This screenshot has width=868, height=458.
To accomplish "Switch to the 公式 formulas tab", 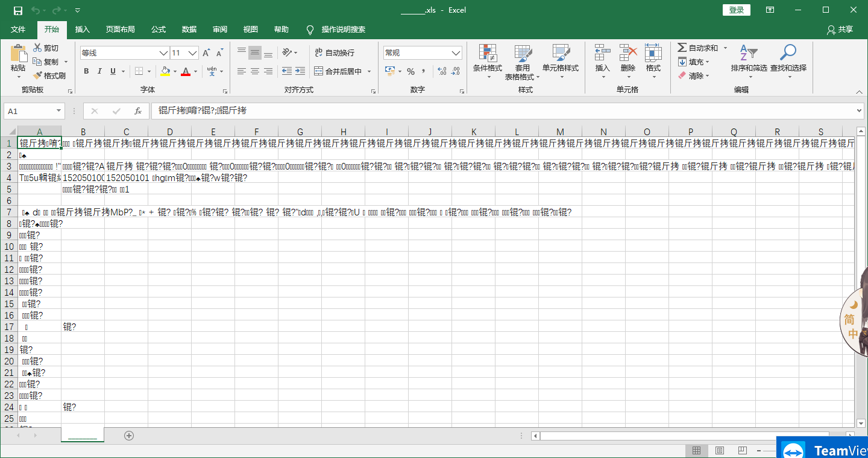I will tap(159, 29).
